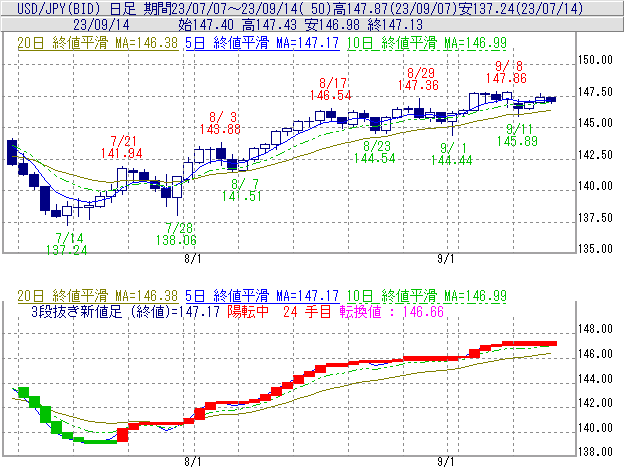
Task: Click the 7/14 137.24 low label
Action: click(67, 244)
